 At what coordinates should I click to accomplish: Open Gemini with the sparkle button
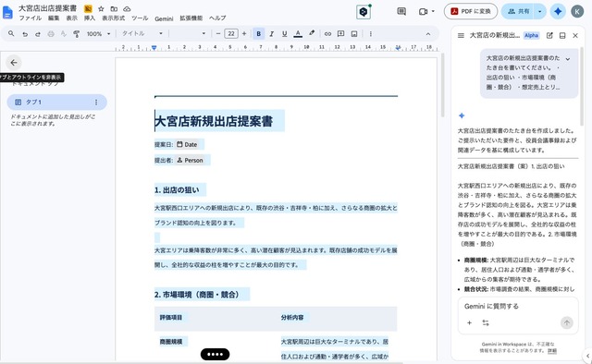558,11
